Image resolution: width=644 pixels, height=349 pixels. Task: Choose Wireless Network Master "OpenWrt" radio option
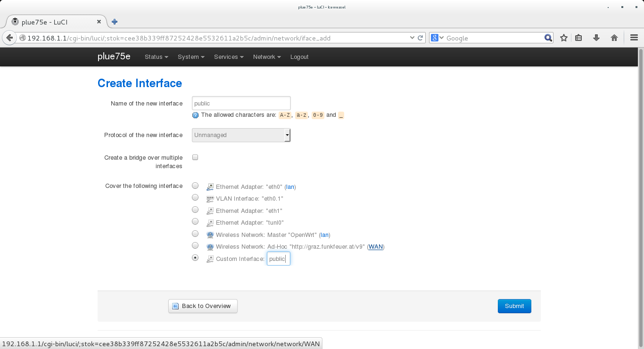[x=195, y=234]
